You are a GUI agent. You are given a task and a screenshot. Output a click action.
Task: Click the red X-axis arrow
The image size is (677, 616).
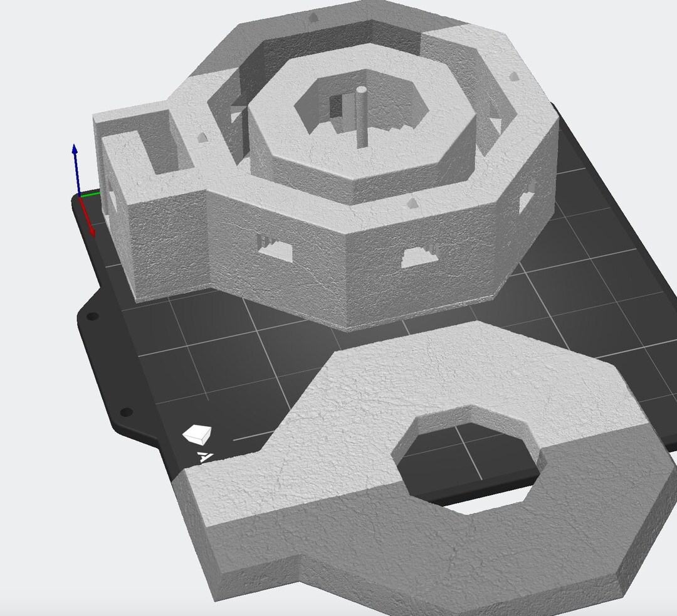pos(87,217)
